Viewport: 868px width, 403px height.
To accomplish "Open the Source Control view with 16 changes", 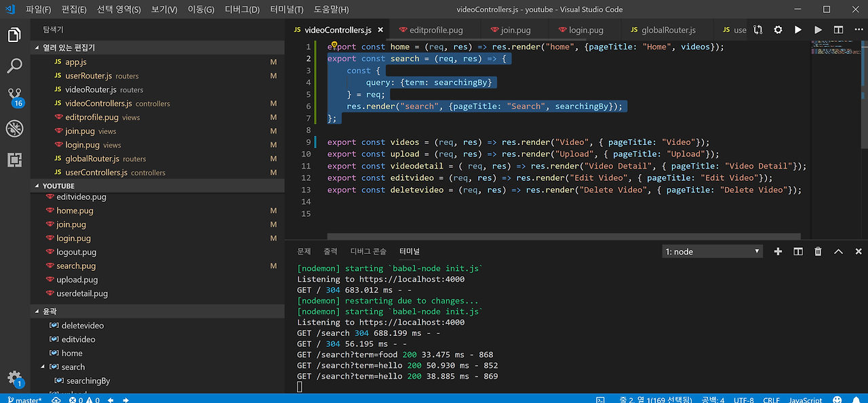I will (15, 96).
